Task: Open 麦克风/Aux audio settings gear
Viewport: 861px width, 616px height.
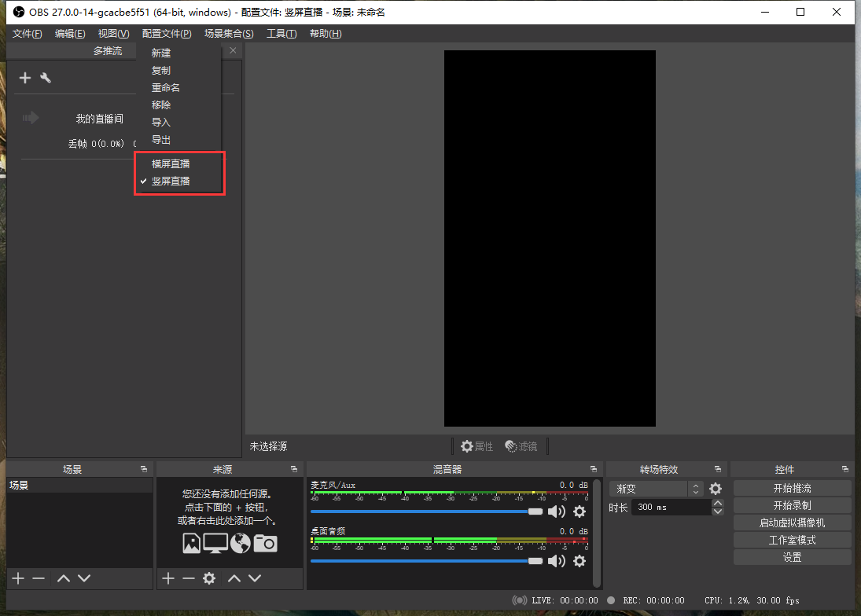Action: point(580,511)
